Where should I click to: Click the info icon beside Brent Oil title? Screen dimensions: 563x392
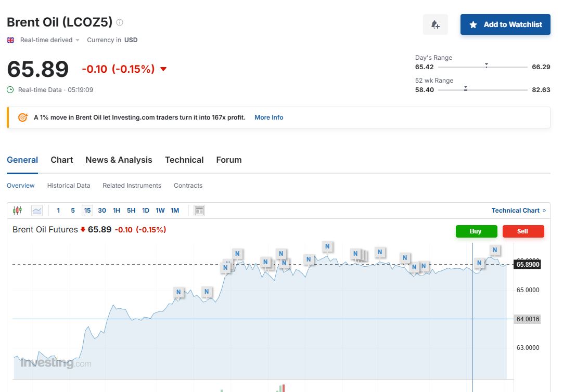click(120, 22)
